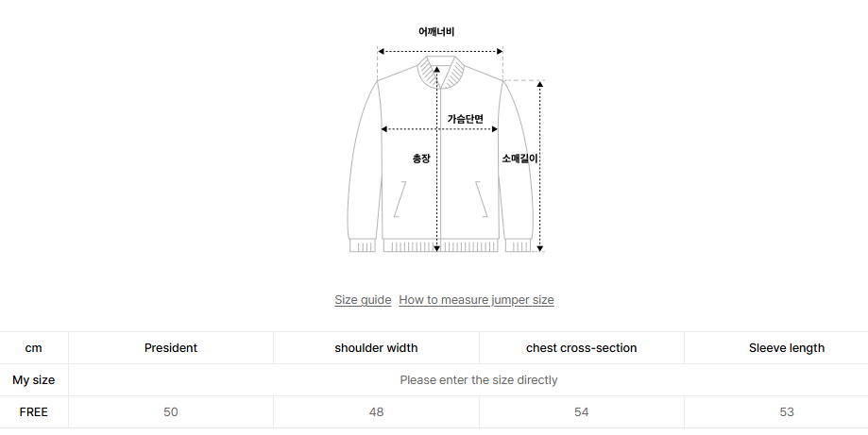The width and height of the screenshot is (868, 435).
Task: Click the 소매길이 sleeve label on diagram
Action: pyautogui.click(x=519, y=159)
